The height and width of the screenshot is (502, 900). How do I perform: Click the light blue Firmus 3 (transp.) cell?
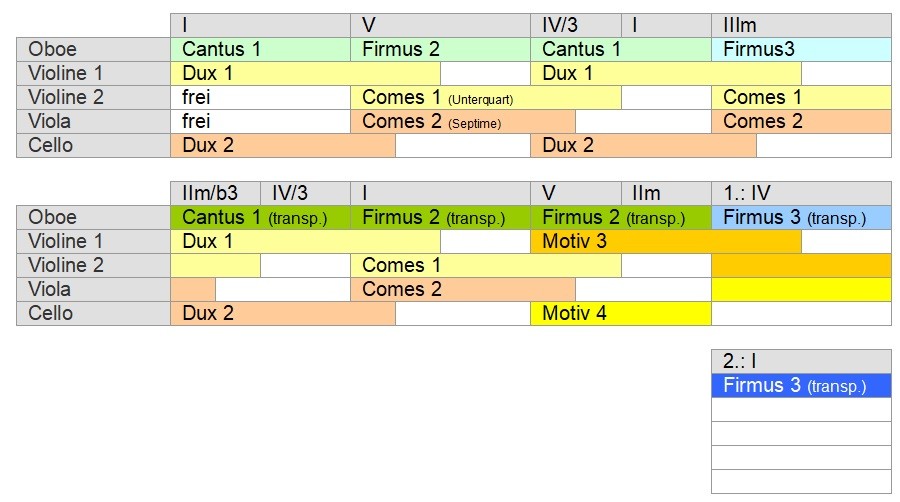click(800, 217)
